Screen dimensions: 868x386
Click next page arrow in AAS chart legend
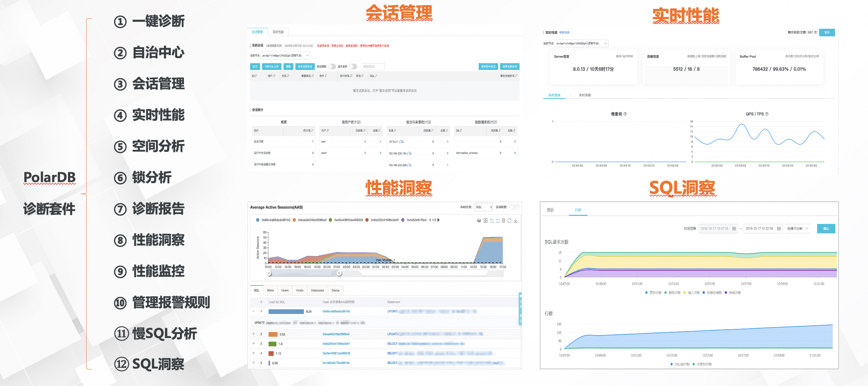(439, 220)
